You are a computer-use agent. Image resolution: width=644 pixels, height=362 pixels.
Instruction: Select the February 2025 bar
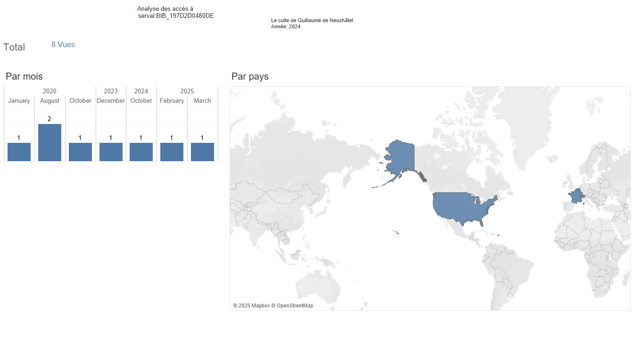point(172,152)
